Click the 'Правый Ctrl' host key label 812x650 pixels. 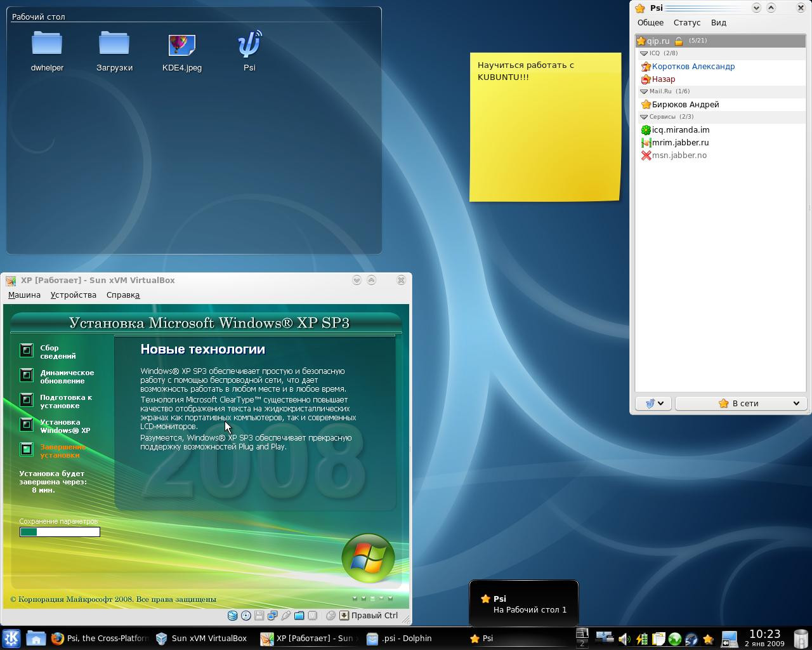coord(374,615)
